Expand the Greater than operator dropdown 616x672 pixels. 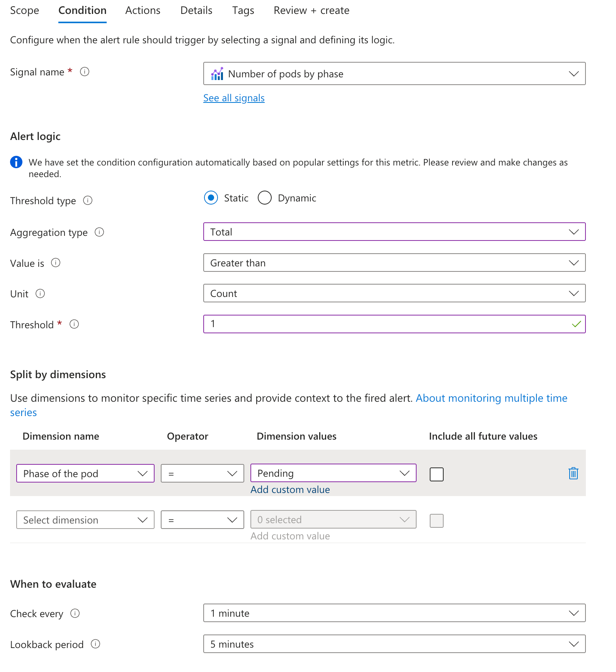(394, 263)
